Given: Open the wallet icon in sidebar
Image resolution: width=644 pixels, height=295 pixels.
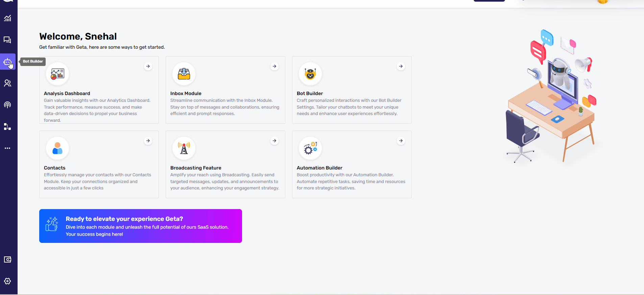Looking at the screenshot, I should (7, 259).
